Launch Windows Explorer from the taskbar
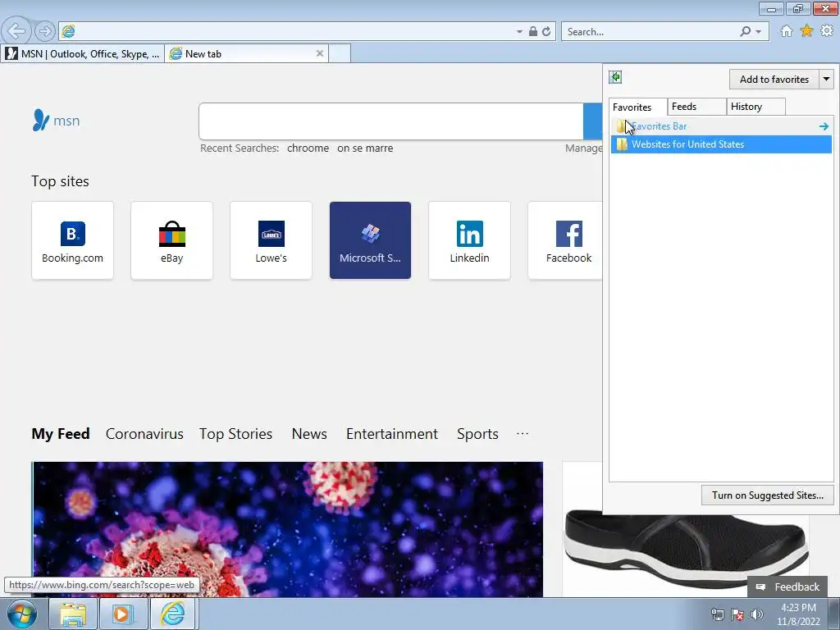840x630 pixels. point(72,614)
